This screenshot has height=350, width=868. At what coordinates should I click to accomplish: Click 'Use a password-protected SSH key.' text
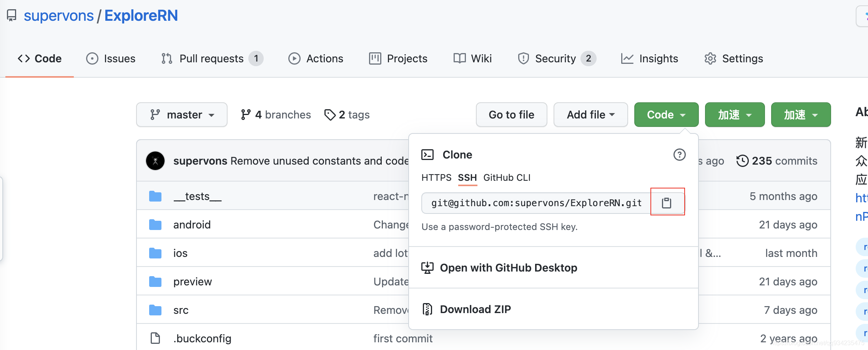point(499,227)
